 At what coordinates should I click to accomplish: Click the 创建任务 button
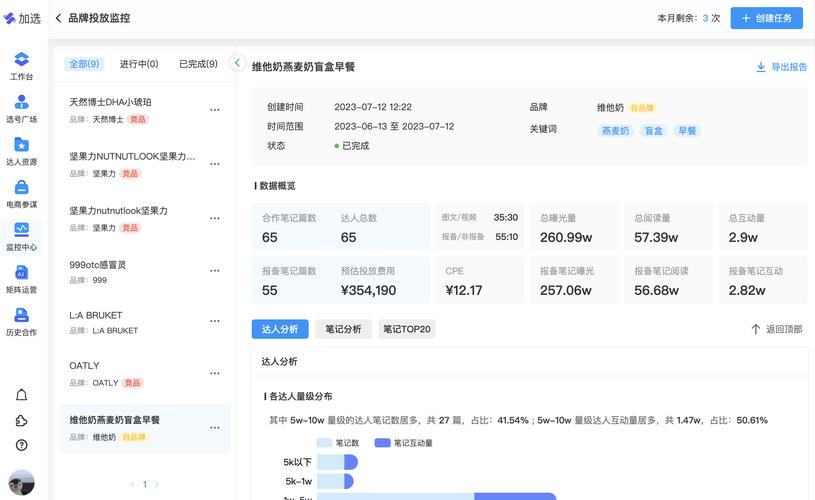coord(766,18)
